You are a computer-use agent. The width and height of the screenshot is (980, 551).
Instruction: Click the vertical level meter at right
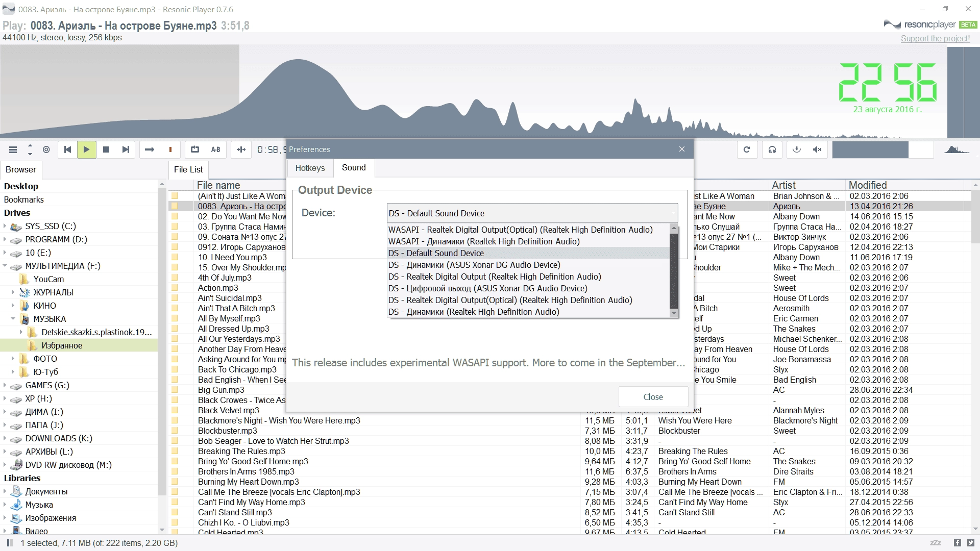click(964, 92)
